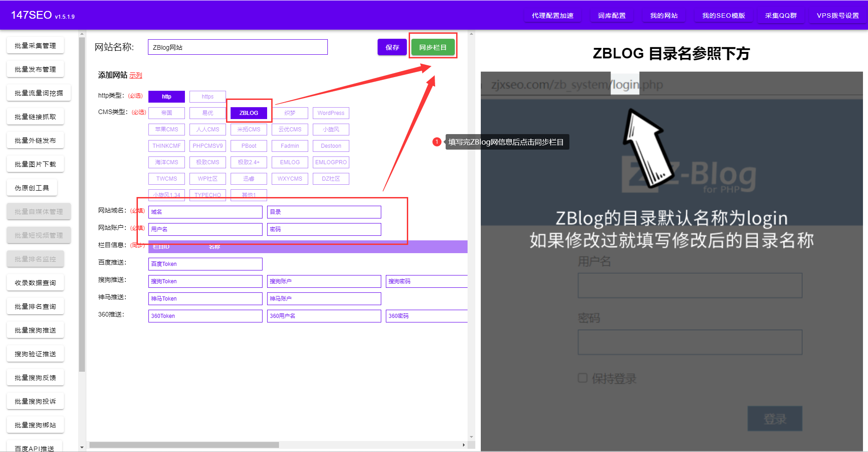Select 海洋CMS type

click(167, 162)
